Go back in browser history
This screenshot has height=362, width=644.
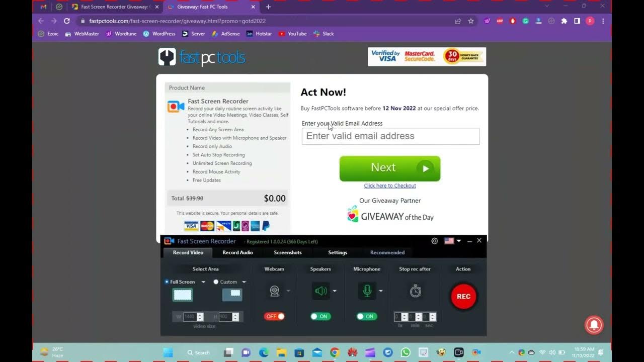[41, 21]
